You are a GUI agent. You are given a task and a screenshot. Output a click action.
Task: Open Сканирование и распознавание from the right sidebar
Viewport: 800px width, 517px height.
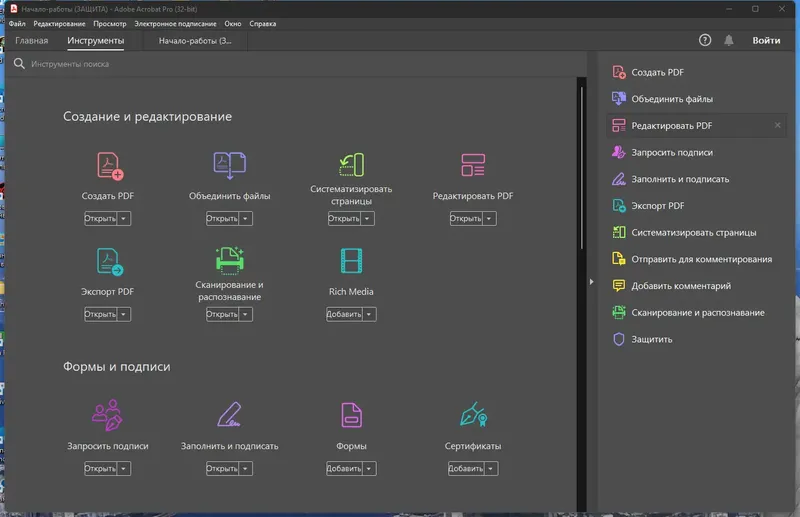click(x=696, y=312)
